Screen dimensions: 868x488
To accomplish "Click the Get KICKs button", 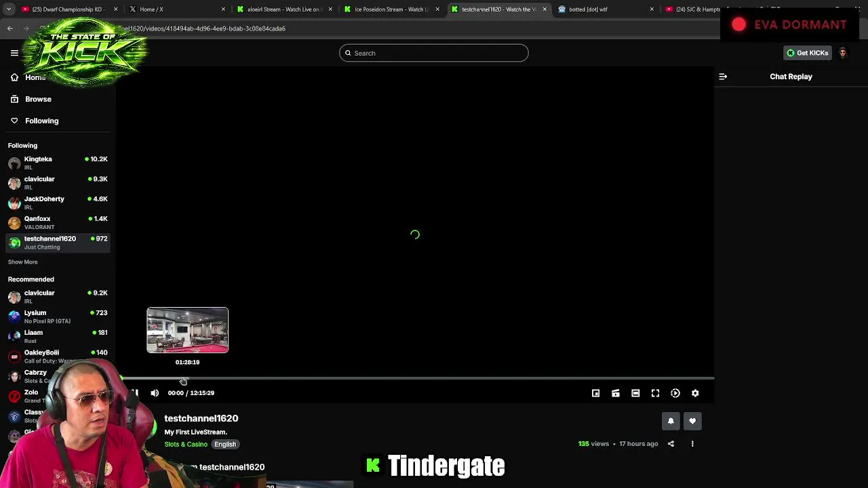I will click(x=807, y=53).
